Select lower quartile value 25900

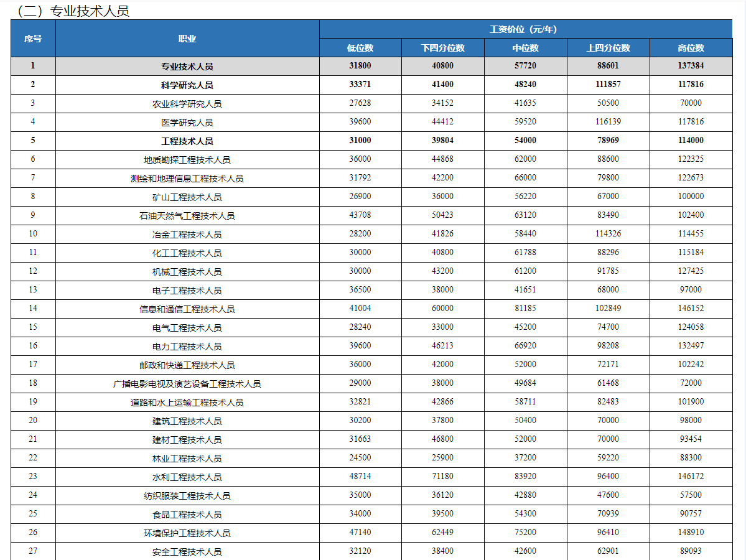coord(442,457)
